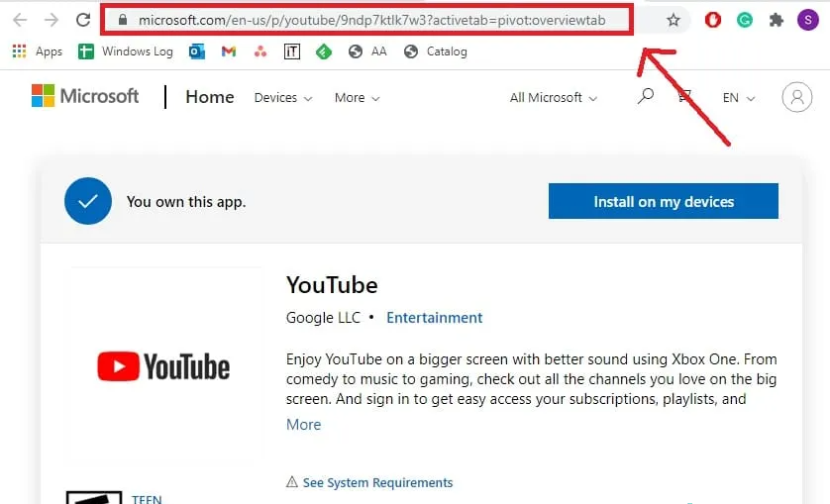Open the Microsoft account sign-in icon
The width and height of the screenshot is (830, 504).
click(x=796, y=97)
